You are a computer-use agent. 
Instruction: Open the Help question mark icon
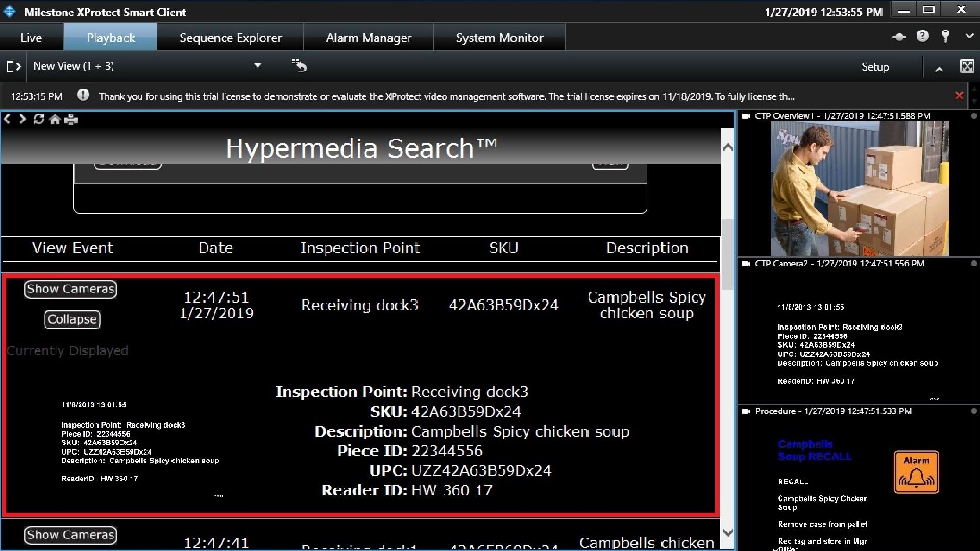click(922, 36)
